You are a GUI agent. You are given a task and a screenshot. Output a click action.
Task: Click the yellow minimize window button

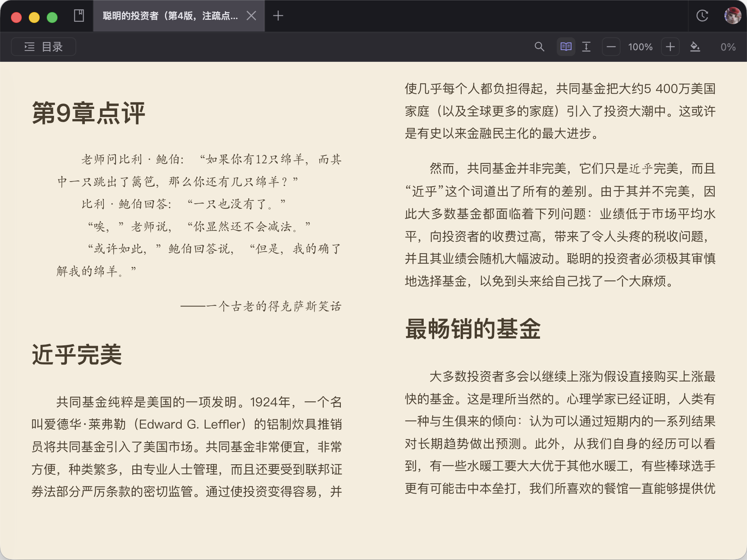point(34,17)
